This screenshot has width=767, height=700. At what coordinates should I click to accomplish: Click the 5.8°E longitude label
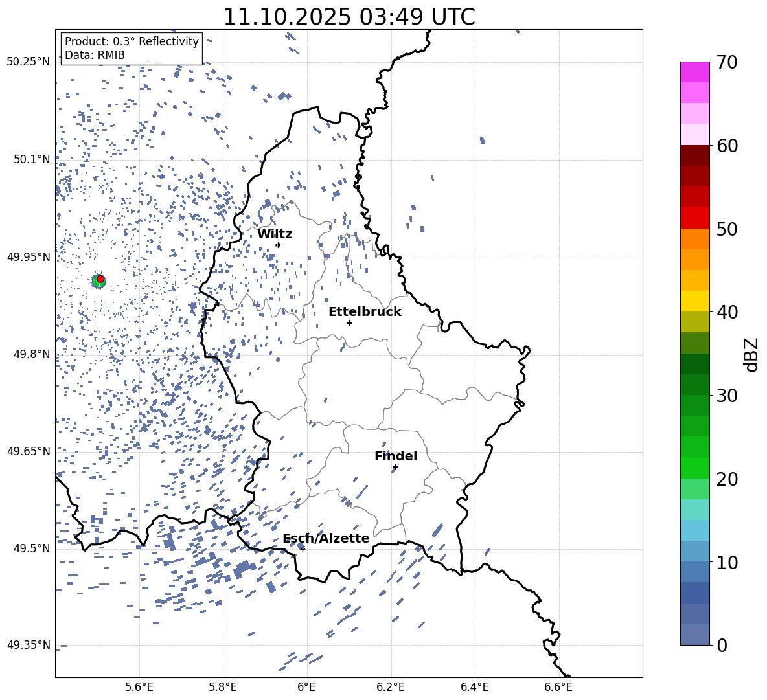[x=223, y=688]
